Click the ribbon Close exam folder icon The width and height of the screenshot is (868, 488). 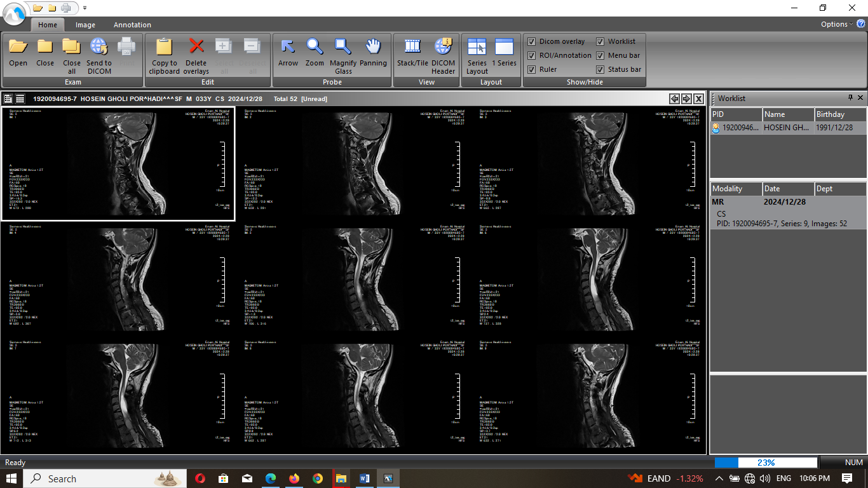tap(45, 47)
